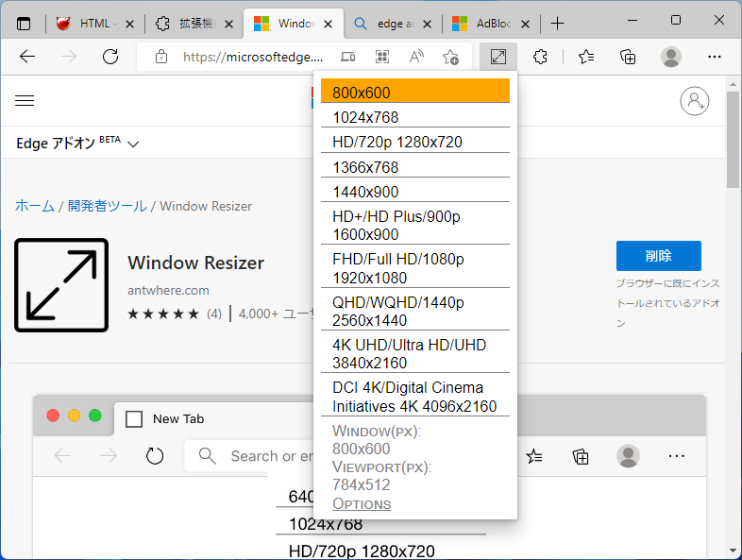This screenshot has height=560, width=742.
Task: Open the browser profile avatar
Action: 670,57
